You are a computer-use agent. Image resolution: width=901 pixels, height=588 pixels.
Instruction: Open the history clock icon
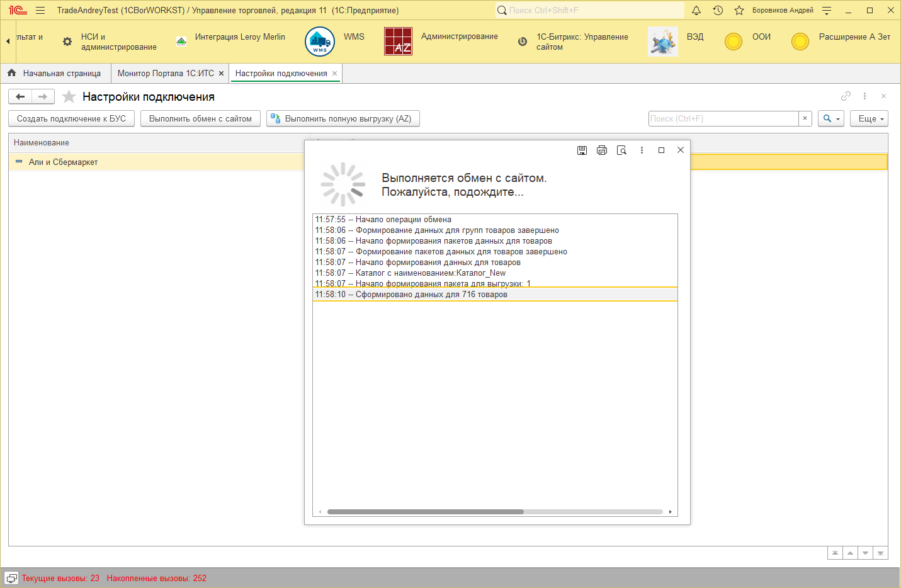(718, 11)
